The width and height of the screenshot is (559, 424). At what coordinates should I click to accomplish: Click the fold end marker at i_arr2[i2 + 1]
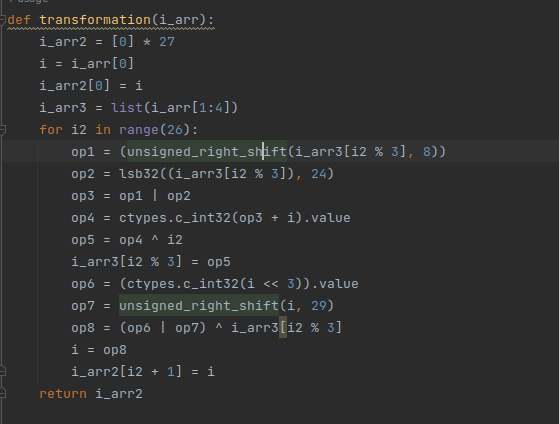click(x=2, y=372)
